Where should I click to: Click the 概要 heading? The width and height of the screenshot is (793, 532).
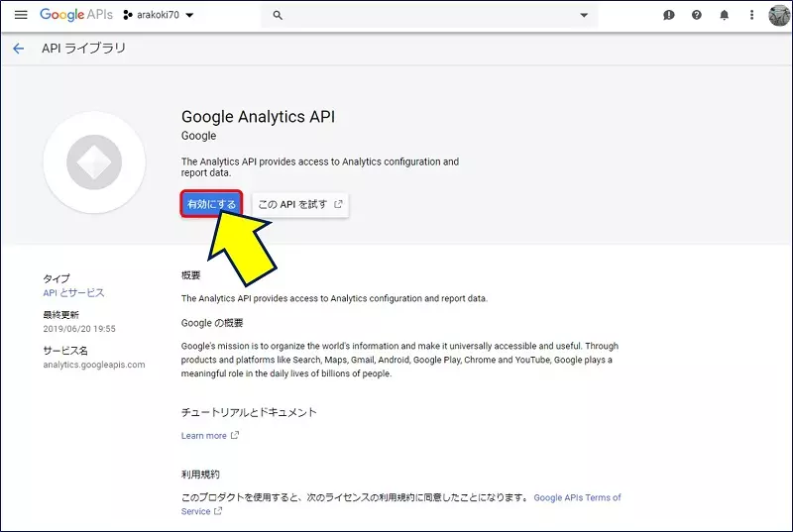pyautogui.click(x=190, y=275)
